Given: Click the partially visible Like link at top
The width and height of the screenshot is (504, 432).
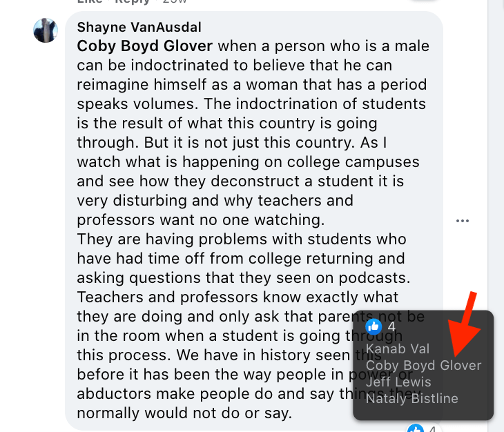Looking at the screenshot, I should coord(89,2).
